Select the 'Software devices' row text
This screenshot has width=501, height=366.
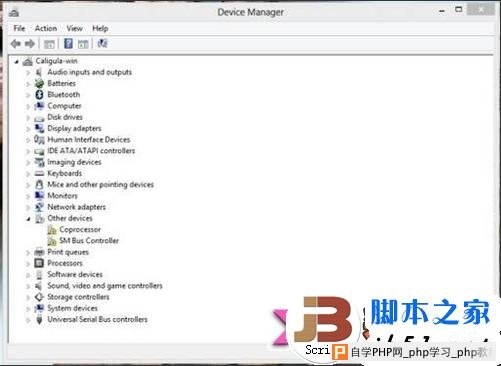click(75, 274)
